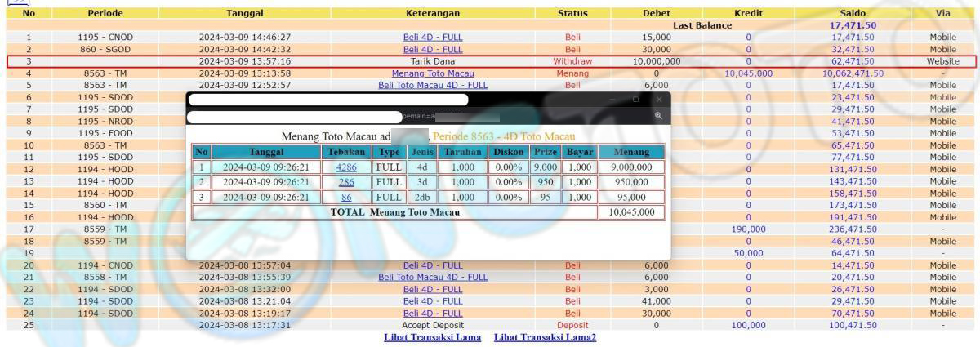Open Beli Toto Macau 4D - FULL in row 5

point(432,85)
